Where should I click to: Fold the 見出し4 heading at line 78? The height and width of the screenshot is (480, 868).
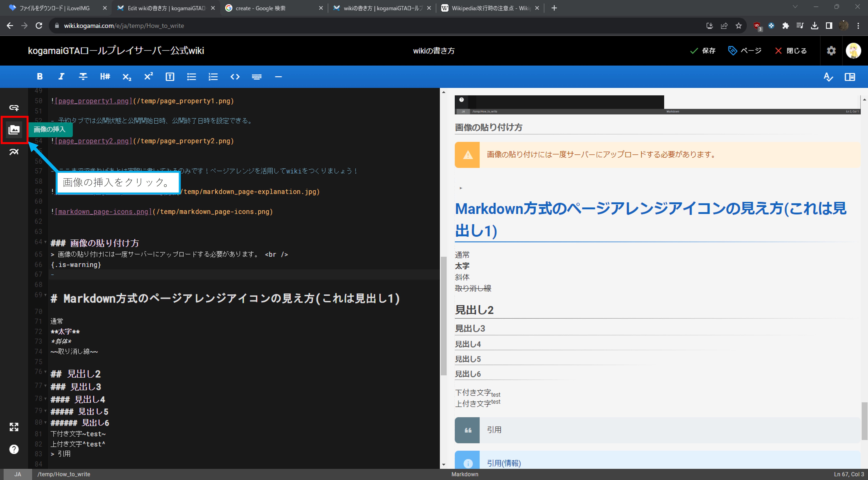tap(46, 399)
